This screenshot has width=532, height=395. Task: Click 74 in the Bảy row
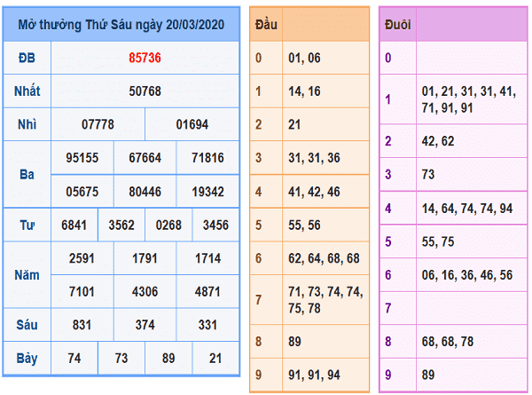(x=74, y=358)
